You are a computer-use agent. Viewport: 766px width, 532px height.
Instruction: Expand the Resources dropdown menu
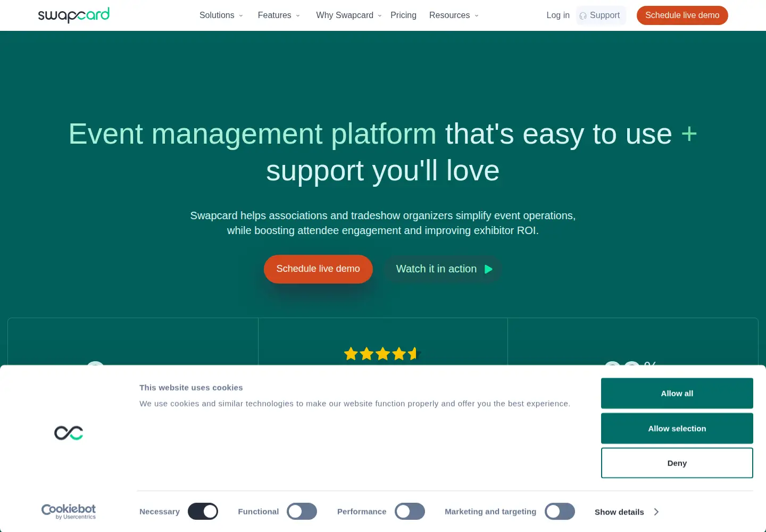tap(454, 15)
